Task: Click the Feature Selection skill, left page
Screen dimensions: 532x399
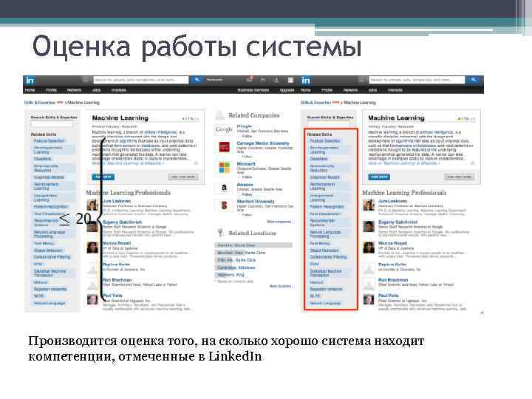Action: (x=50, y=141)
